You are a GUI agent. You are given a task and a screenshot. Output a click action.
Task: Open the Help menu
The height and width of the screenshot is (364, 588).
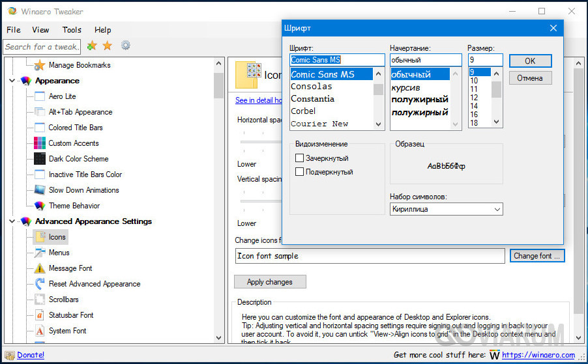tap(103, 30)
